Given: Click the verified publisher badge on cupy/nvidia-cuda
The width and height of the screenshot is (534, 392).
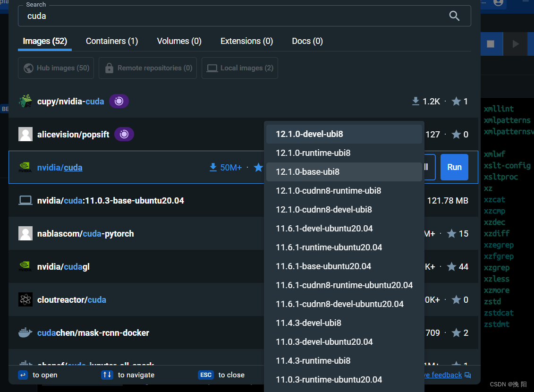Looking at the screenshot, I should point(119,101).
